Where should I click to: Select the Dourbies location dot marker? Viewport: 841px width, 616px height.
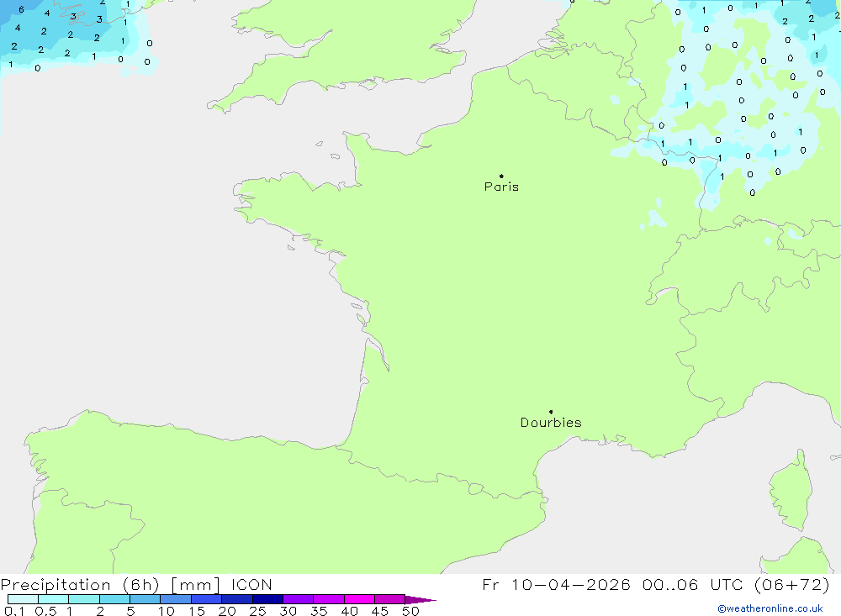(551, 412)
